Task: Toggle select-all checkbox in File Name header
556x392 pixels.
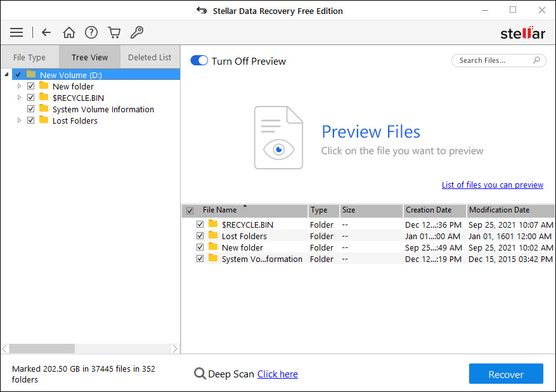Action: [190, 211]
